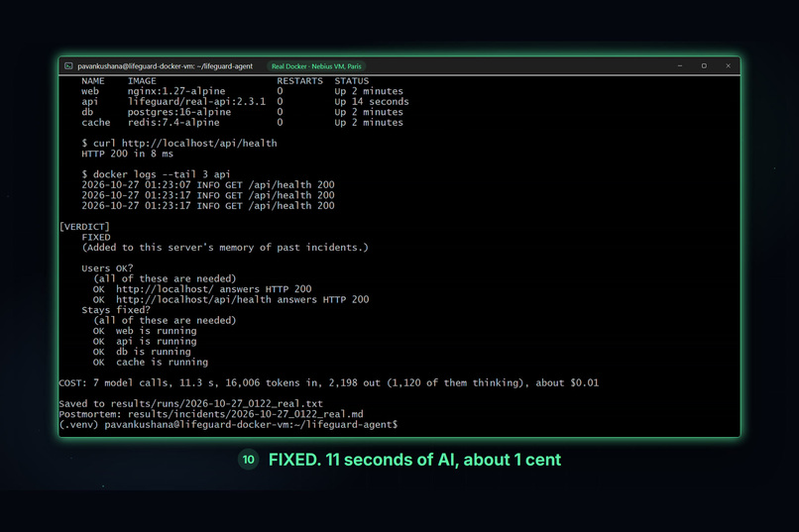Click the 'Users OK?' line

107,268
